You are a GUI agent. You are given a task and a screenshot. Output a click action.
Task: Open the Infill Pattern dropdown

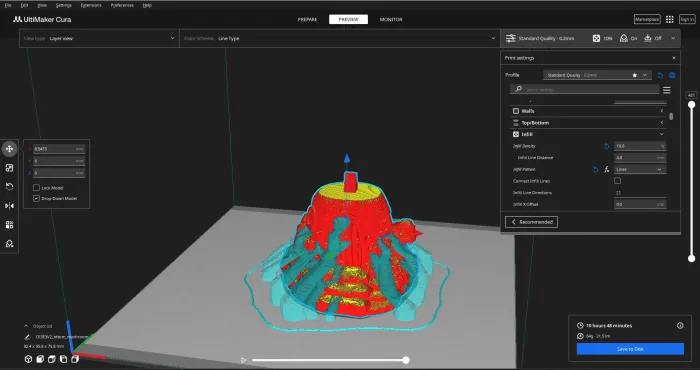640,170
